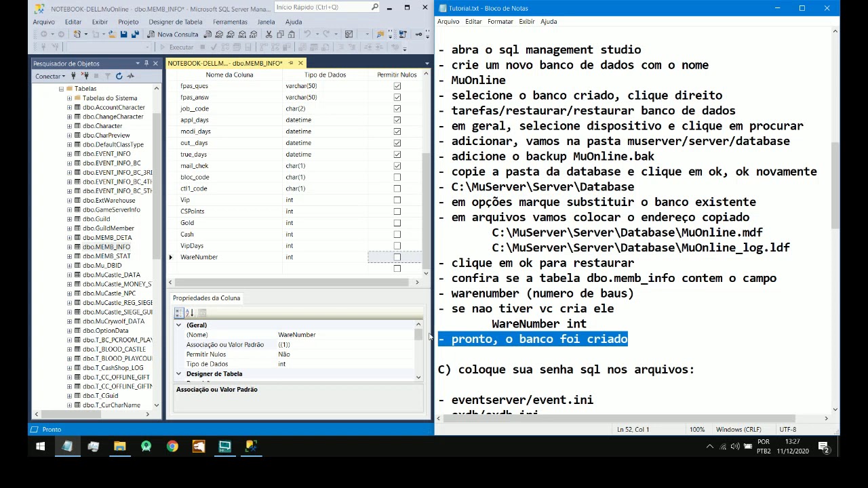Click the New Project icon in SSMS toolbar

[79, 34]
